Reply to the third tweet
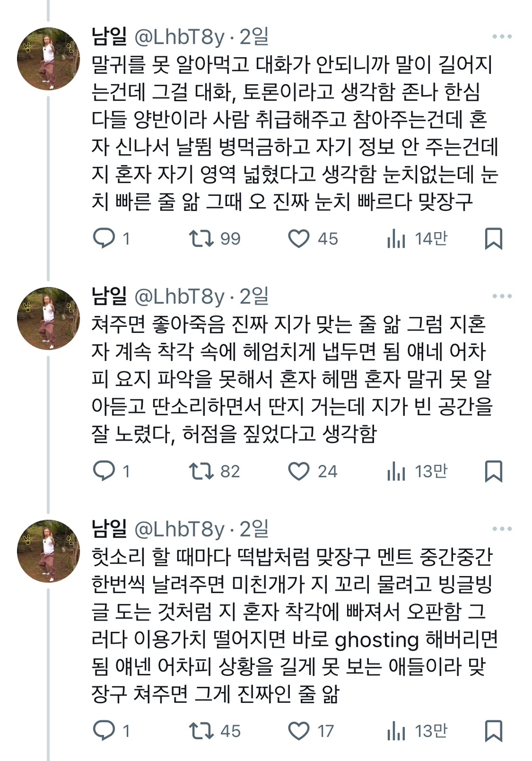 point(104,731)
